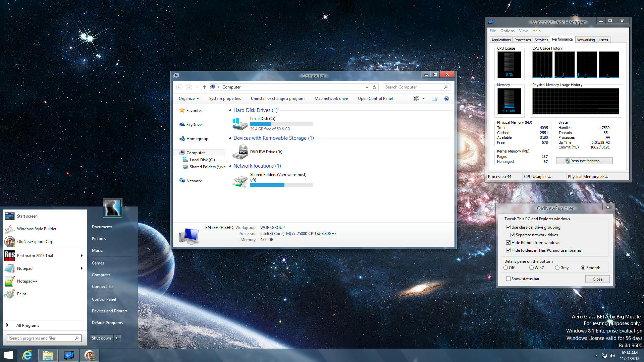Open File Explorer from the taskbar
The height and width of the screenshot is (362, 644).
[48, 355]
